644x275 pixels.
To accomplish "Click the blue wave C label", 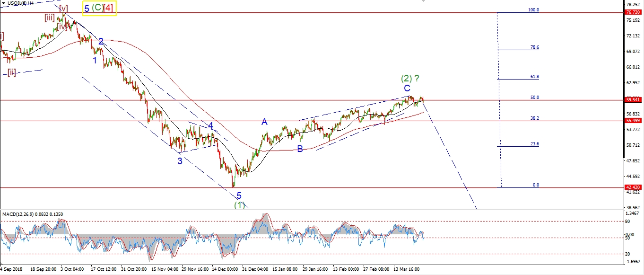I will 407,89.
